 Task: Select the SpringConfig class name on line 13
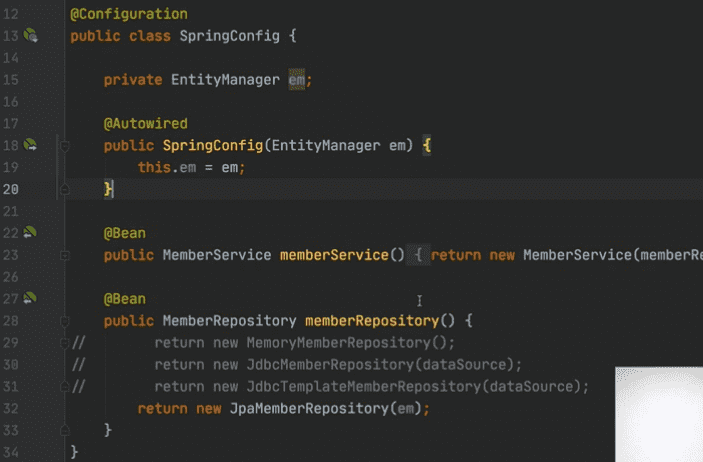[x=230, y=36]
